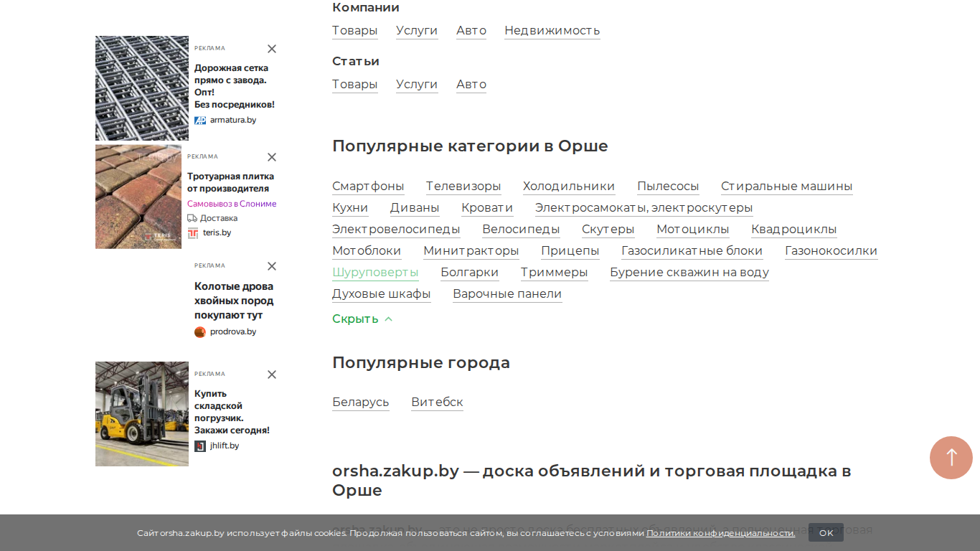Select the Кровати category
The width and height of the screenshot is (980, 551).
pyautogui.click(x=487, y=208)
